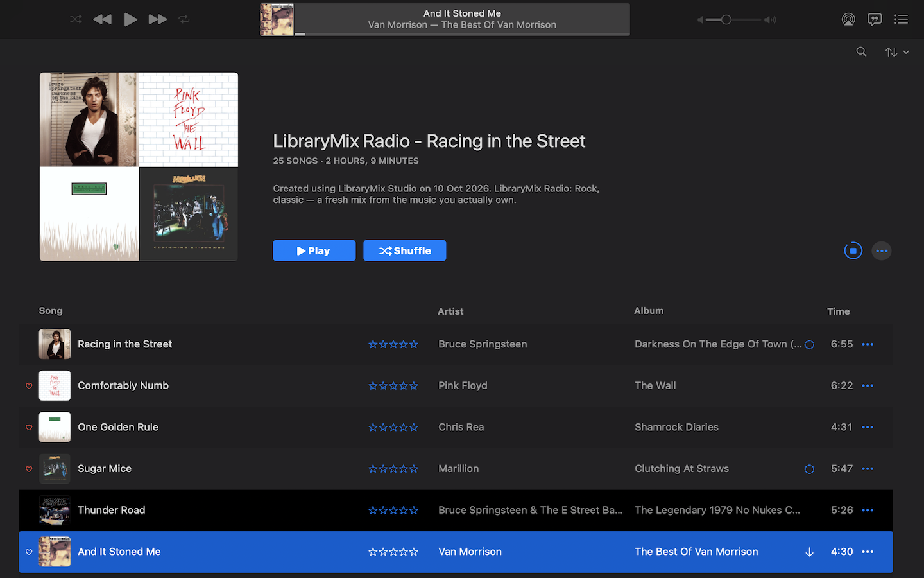Open the Playing Next queue list
This screenshot has height=578, width=924.
coord(901,19)
